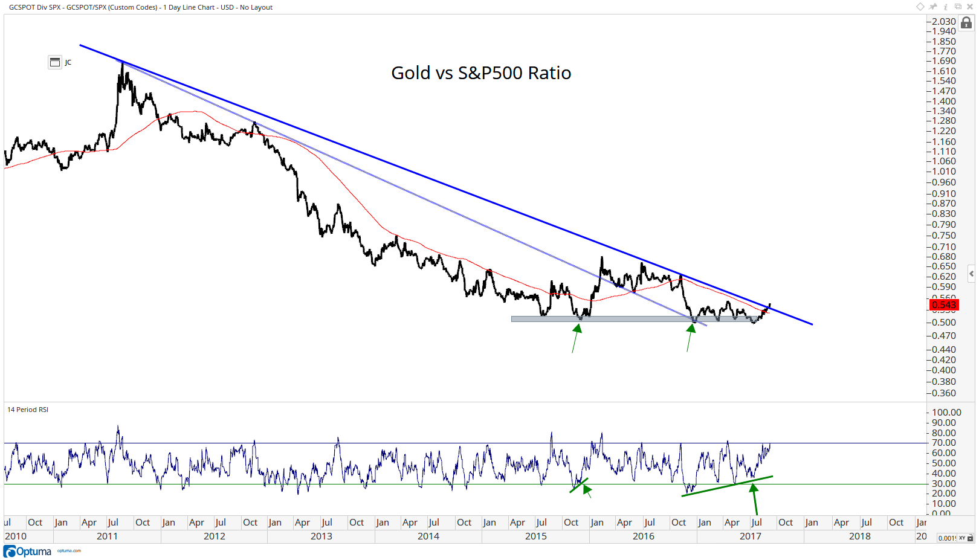The width and height of the screenshot is (979, 560).
Task: Click the 2.030 value on price scale
Action: (944, 22)
